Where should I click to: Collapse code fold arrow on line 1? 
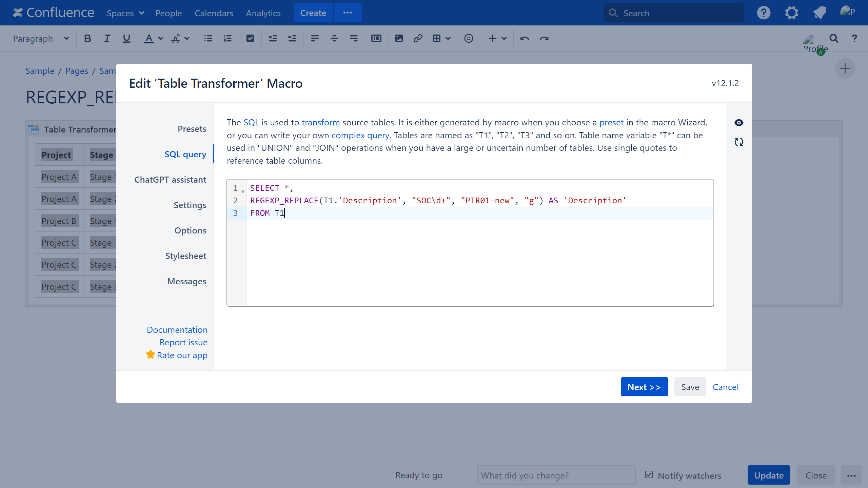243,191
